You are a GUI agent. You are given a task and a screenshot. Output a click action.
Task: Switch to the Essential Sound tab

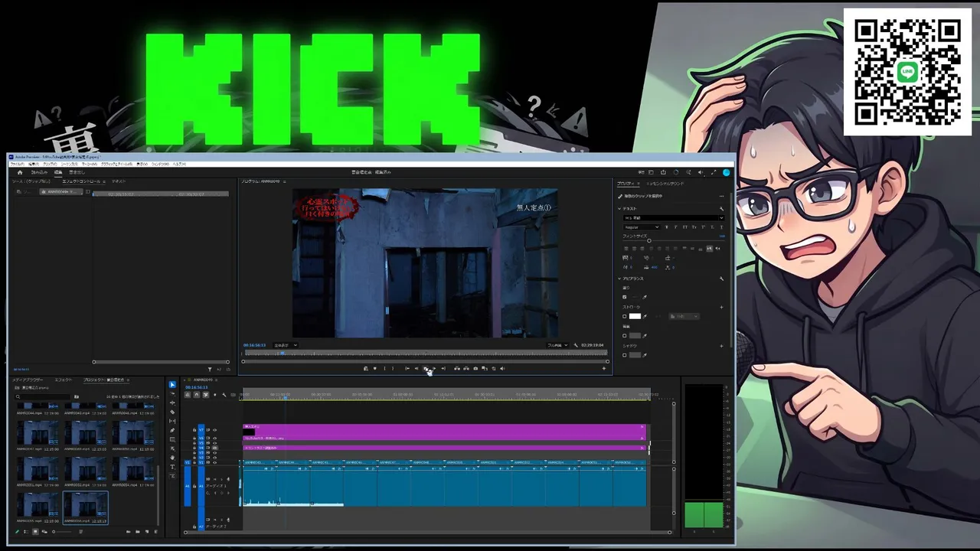[665, 184]
